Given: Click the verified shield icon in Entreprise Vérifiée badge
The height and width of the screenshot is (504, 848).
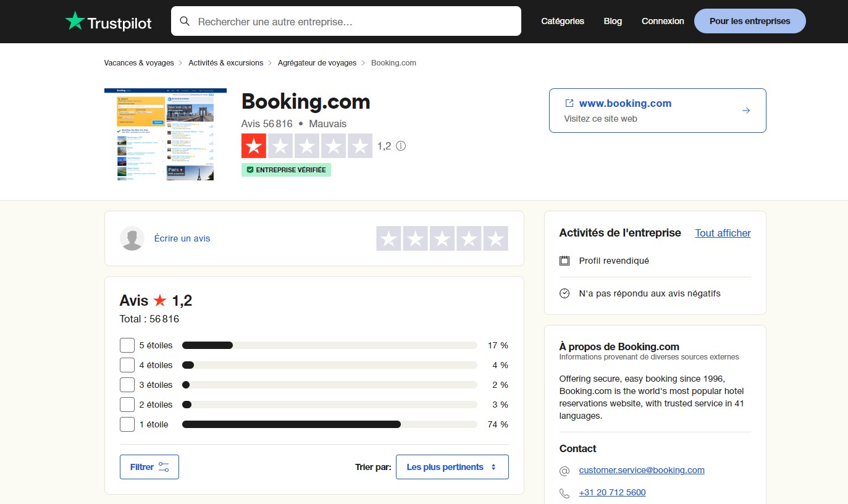Looking at the screenshot, I should [250, 170].
